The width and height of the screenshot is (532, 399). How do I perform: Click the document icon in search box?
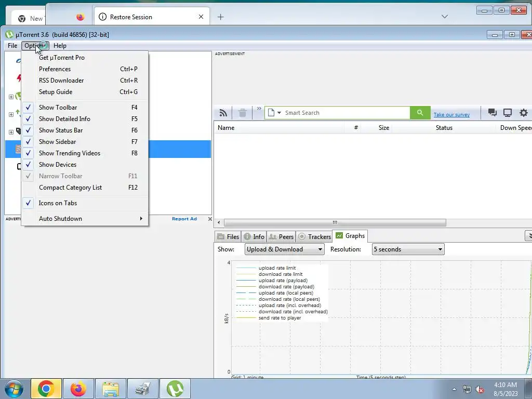pyautogui.click(x=271, y=113)
